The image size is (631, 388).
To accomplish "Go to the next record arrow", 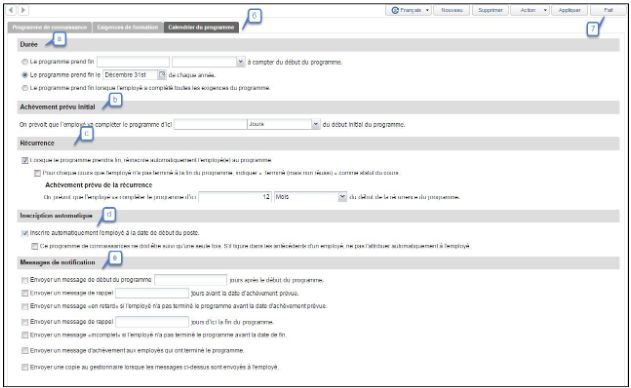I will 23,10.
